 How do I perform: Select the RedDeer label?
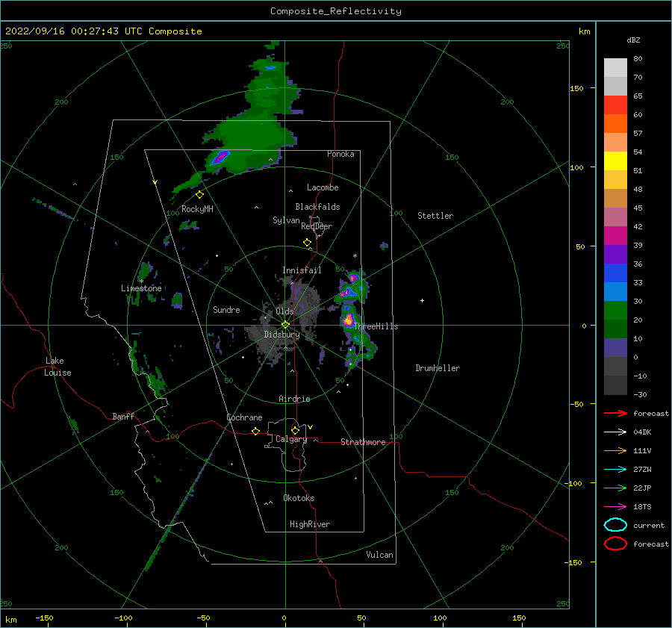tap(317, 226)
